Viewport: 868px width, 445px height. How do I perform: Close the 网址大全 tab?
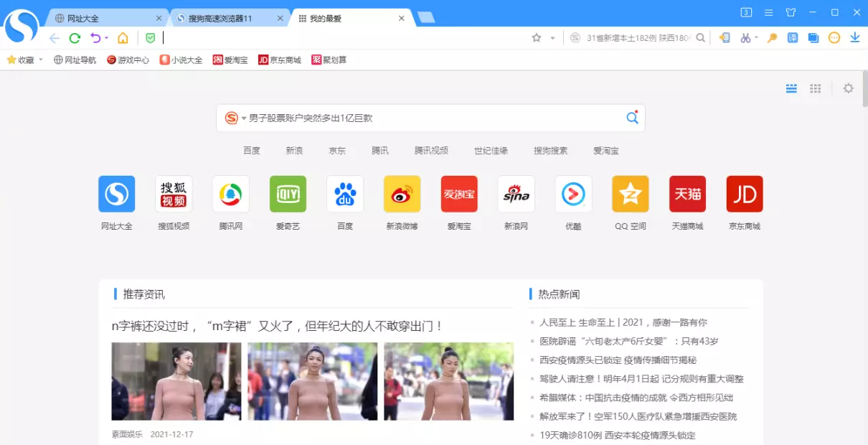[x=159, y=18]
